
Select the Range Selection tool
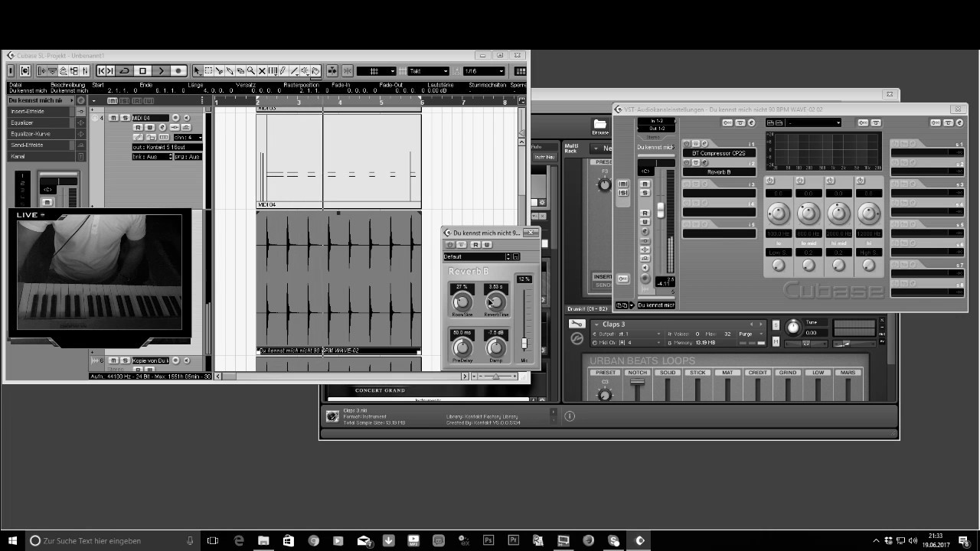tap(208, 71)
